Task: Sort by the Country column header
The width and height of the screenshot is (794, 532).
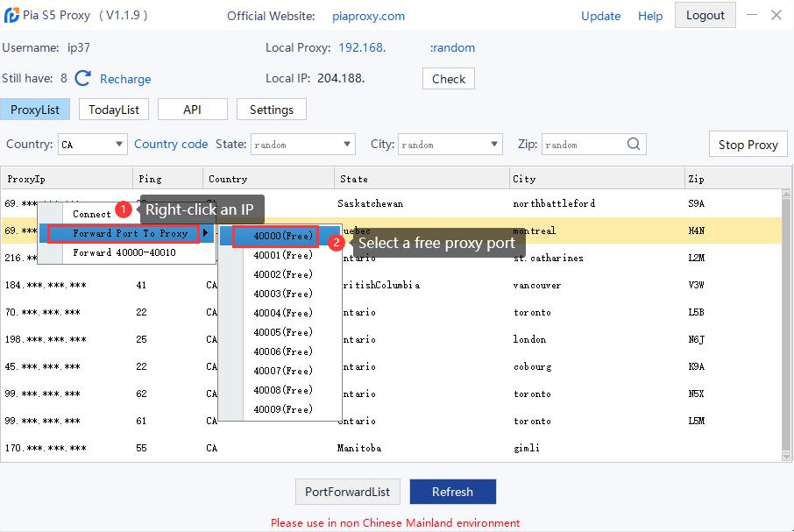Action: [x=268, y=179]
